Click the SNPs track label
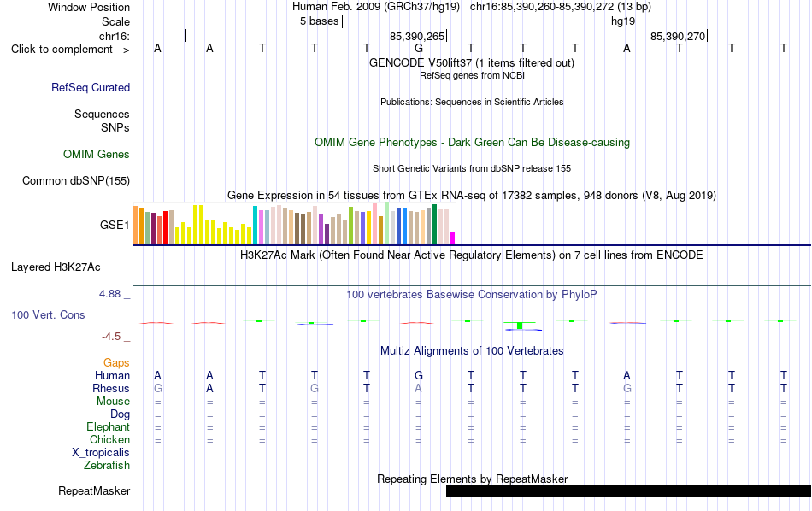This screenshot has width=812, height=511. [x=115, y=127]
